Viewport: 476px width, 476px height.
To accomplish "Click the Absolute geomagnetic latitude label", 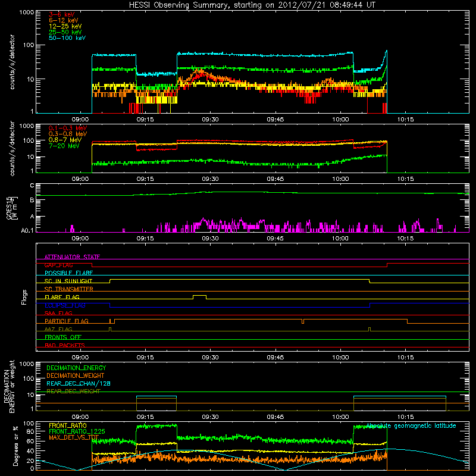I will (x=411, y=425).
